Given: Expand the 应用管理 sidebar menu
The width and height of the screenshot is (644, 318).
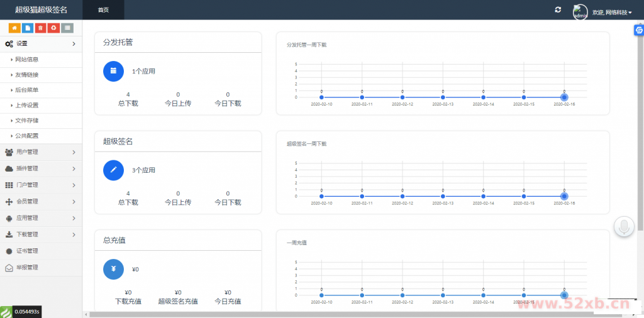Looking at the screenshot, I should click(41, 218).
